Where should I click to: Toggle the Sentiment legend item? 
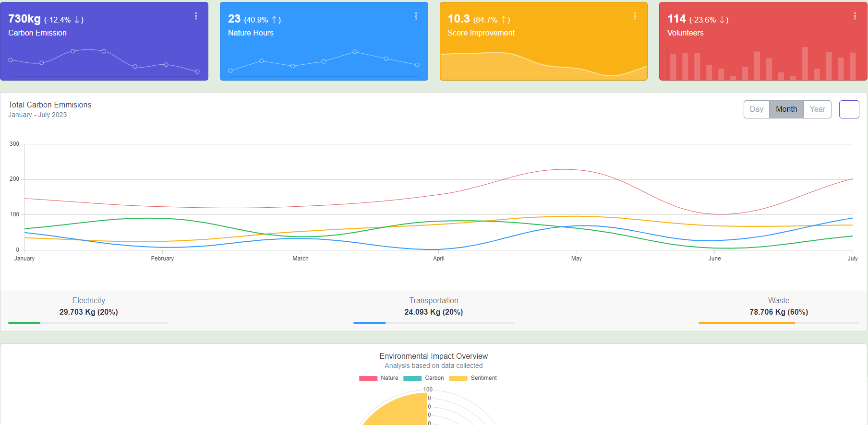[473, 378]
